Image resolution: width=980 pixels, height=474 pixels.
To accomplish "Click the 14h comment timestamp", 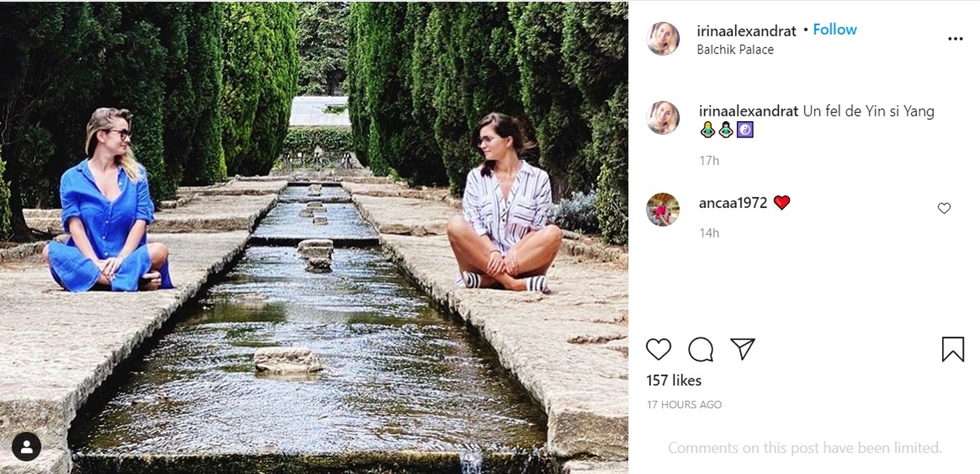I will click(709, 233).
